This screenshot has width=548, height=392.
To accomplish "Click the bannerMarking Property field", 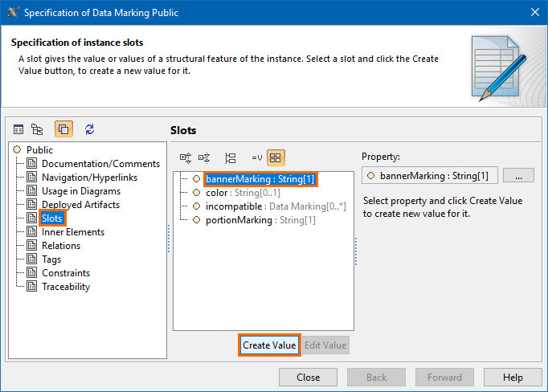I will pyautogui.click(x=430, y=175).
